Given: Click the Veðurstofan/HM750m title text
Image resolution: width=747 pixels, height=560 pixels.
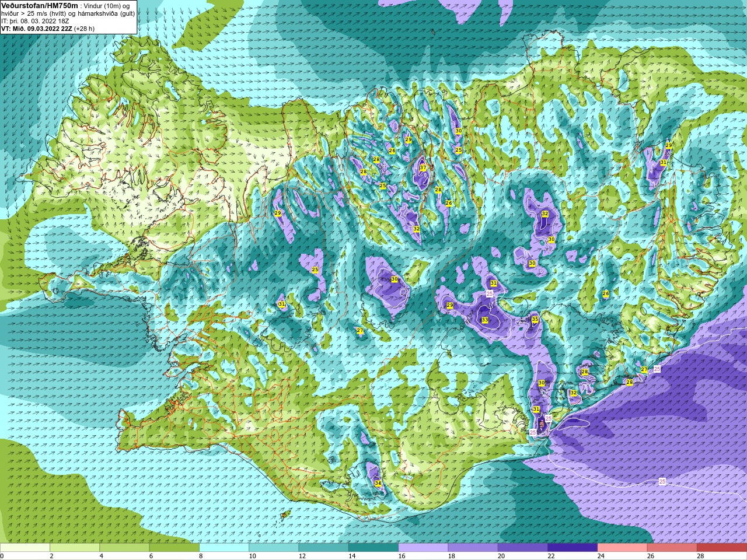Looking at the screenshot, I should 40,5.
